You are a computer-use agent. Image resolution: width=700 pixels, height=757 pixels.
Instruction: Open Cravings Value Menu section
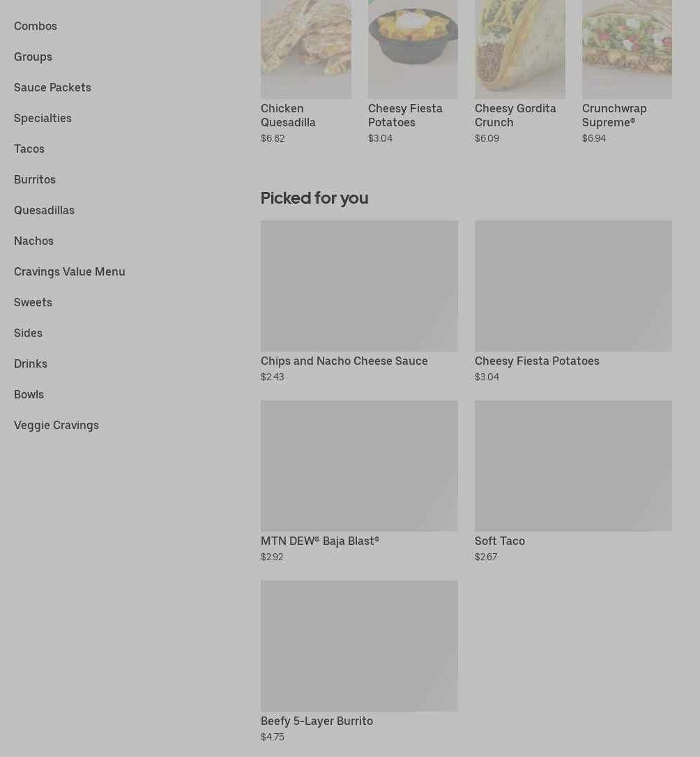[x=70, y=271]
